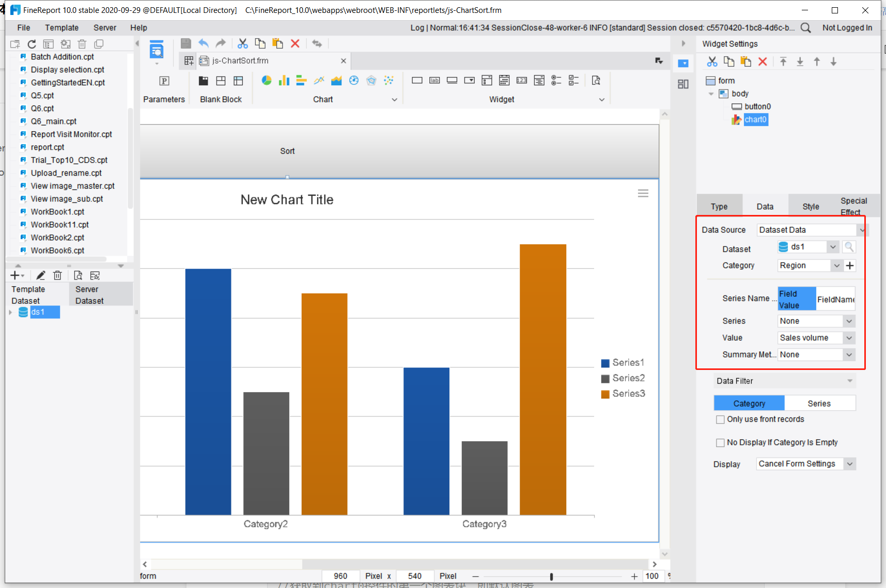Click the pie chart icon in Chart group

[267, 80]
